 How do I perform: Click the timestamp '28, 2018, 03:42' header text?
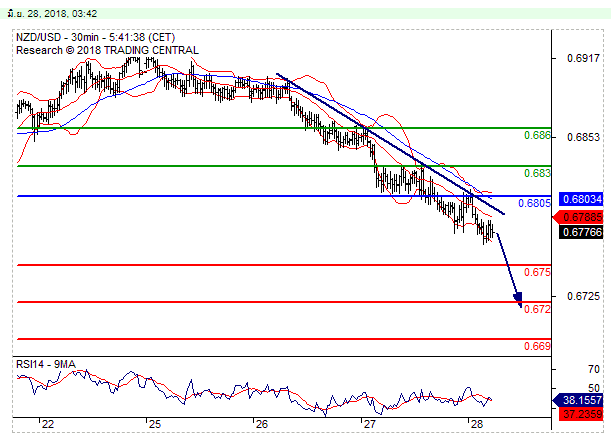pos(62,14)
